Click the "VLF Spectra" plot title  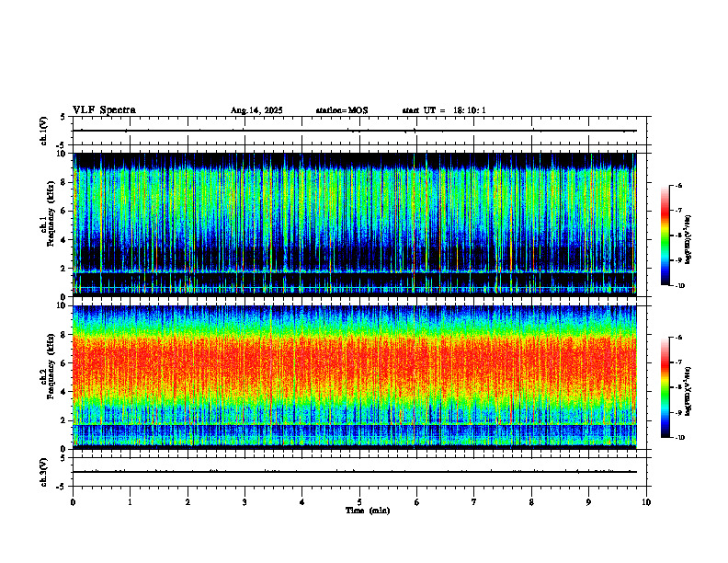(x=104, y=110)
